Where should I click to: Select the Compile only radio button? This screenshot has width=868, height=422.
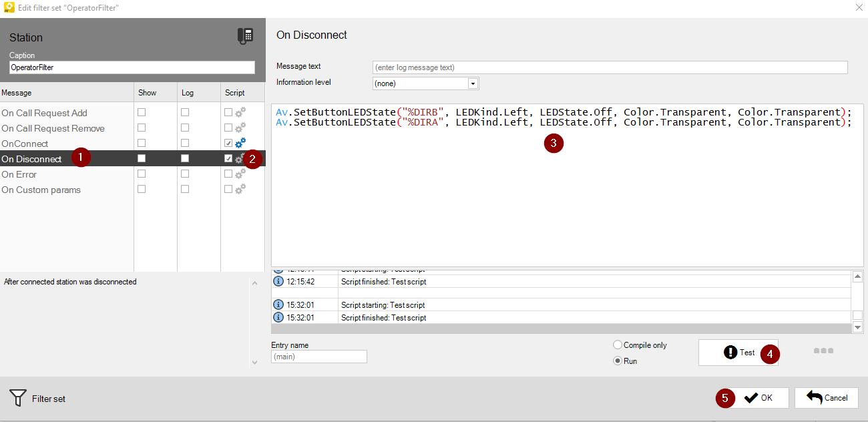(618, 345)
